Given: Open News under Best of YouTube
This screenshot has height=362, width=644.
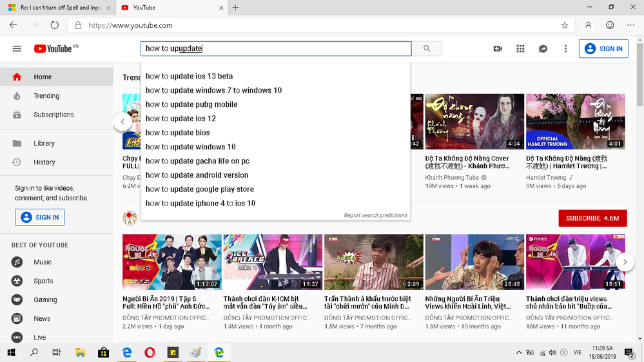Looking at the screenshot, I should pyautogui.click(x=57, y=318).
